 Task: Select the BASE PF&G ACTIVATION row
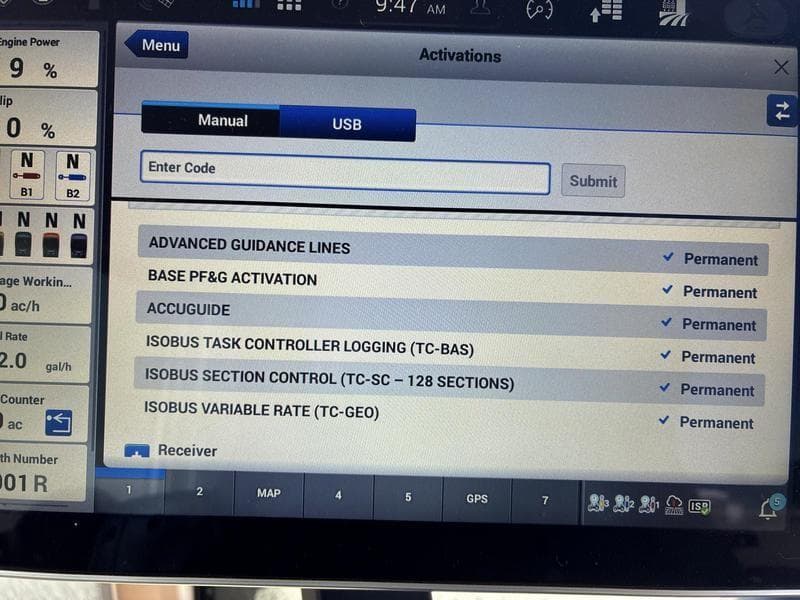pos(452,284)
